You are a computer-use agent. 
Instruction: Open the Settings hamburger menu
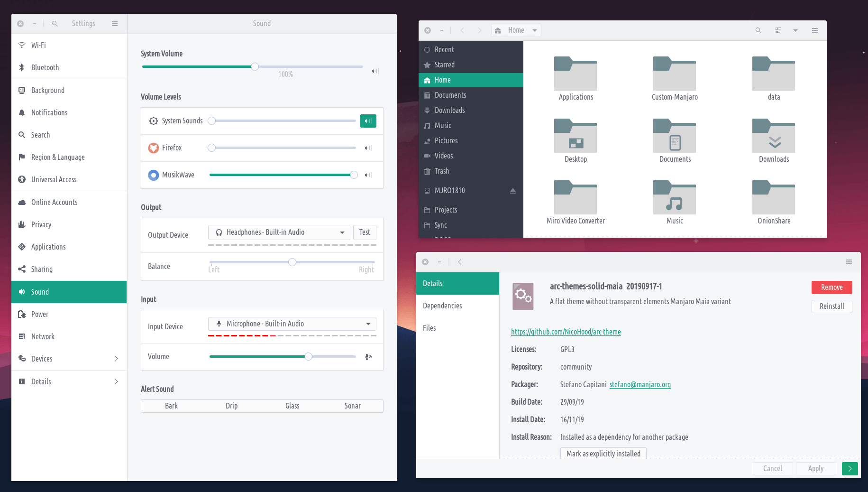[115, 24]
